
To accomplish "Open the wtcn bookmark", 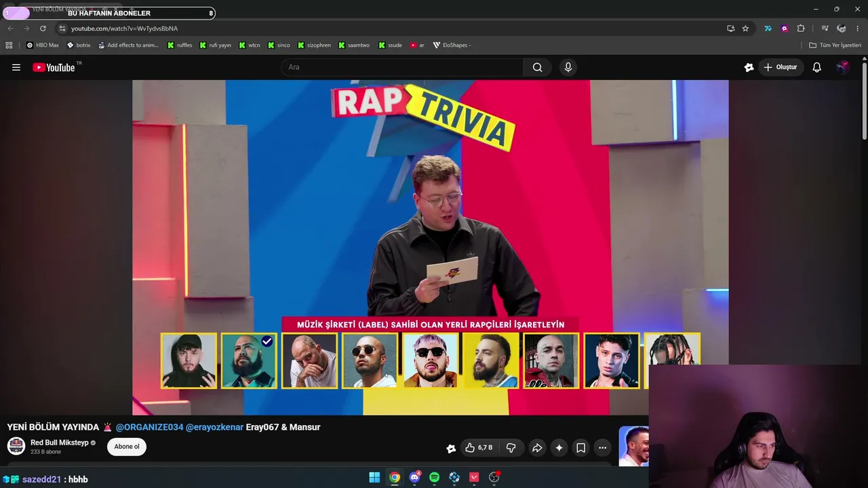I will (x=249, y=45).
